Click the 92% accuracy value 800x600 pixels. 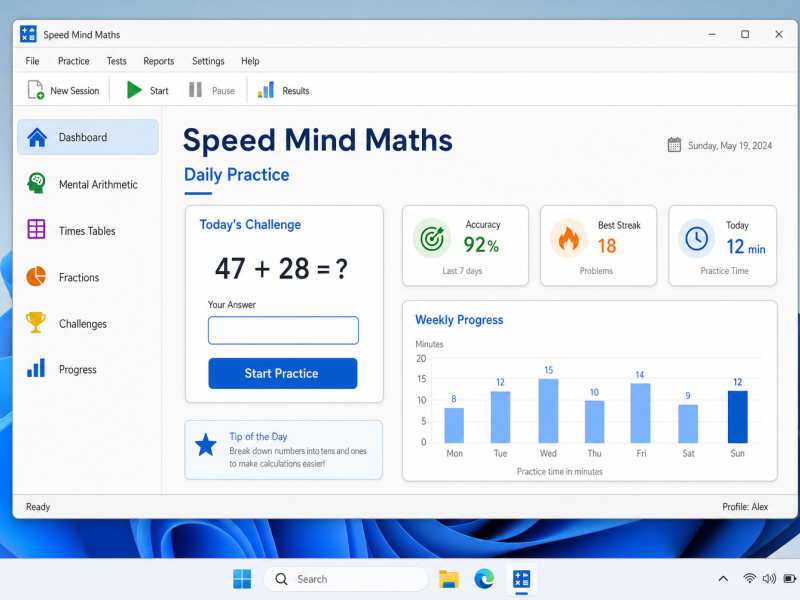(481, 245)
